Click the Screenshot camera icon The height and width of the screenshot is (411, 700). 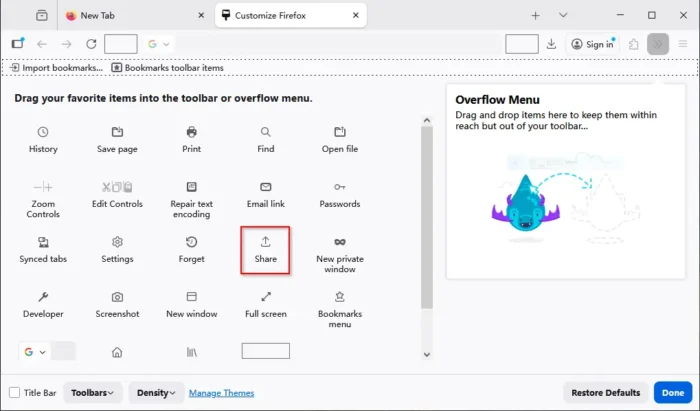(x=117, y=297)
